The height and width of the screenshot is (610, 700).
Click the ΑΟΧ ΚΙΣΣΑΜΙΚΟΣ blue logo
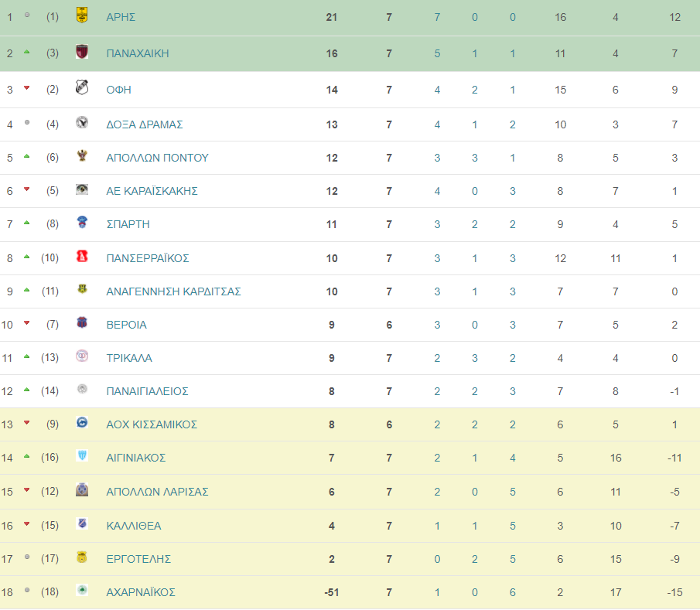coord(82,422)
